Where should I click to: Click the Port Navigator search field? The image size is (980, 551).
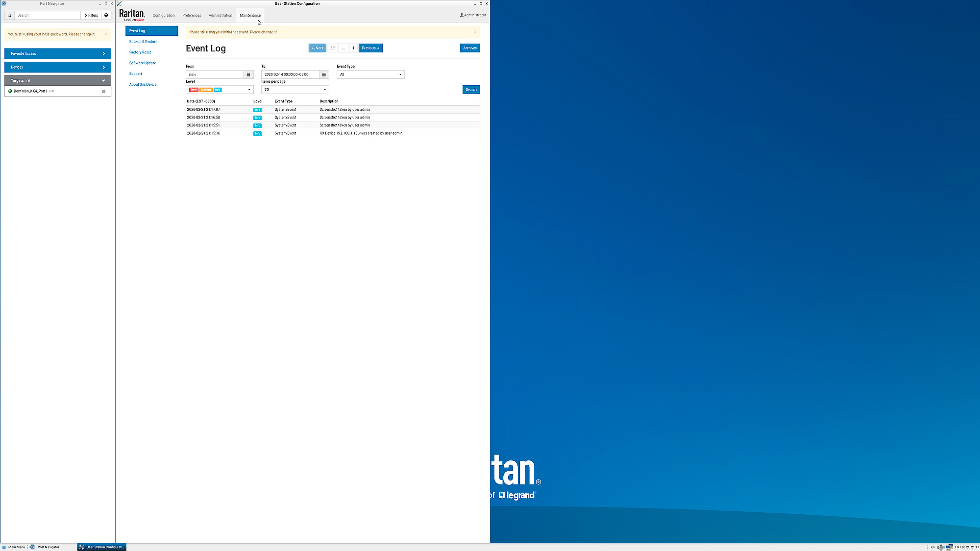[x=48, y=15]
